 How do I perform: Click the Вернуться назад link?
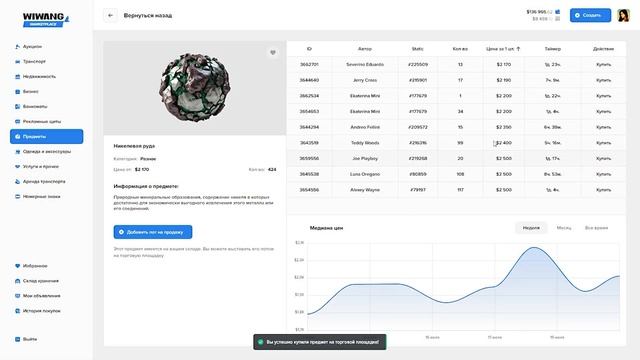tap(148, 16)
